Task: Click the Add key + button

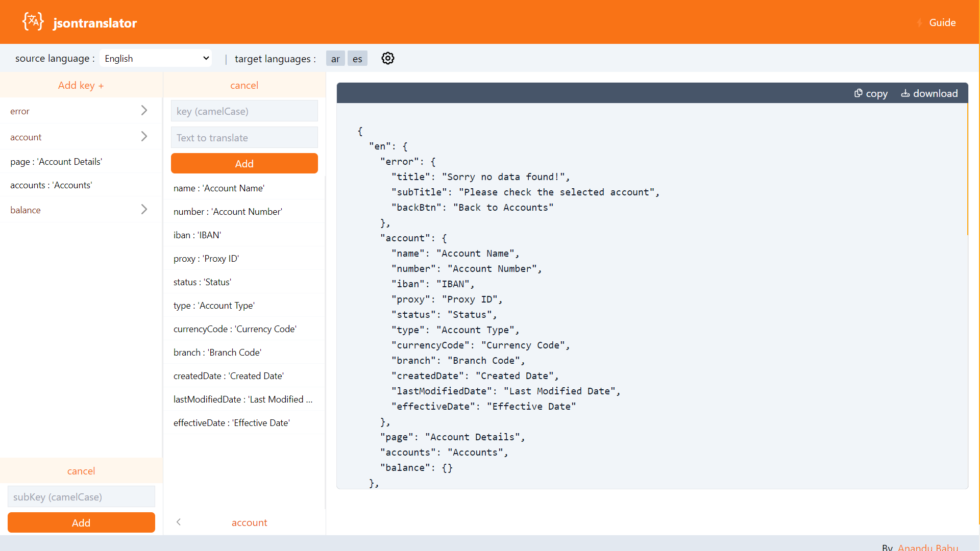Action: click(81, 85)
